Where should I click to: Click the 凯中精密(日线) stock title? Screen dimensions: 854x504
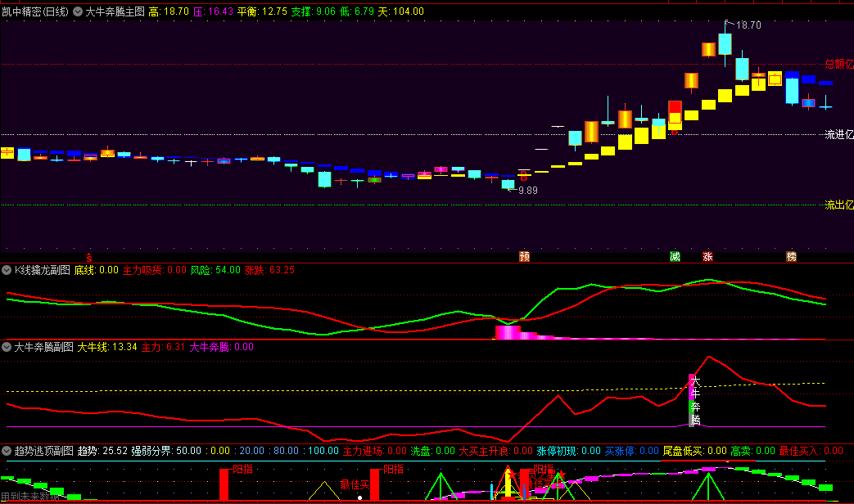[x=35, y=11]
